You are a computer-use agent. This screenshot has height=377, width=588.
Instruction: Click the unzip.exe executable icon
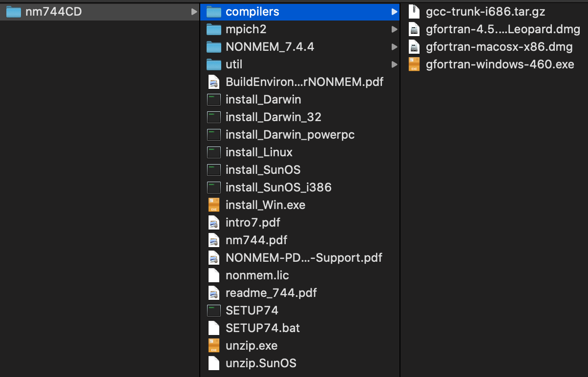pos(213,345)
